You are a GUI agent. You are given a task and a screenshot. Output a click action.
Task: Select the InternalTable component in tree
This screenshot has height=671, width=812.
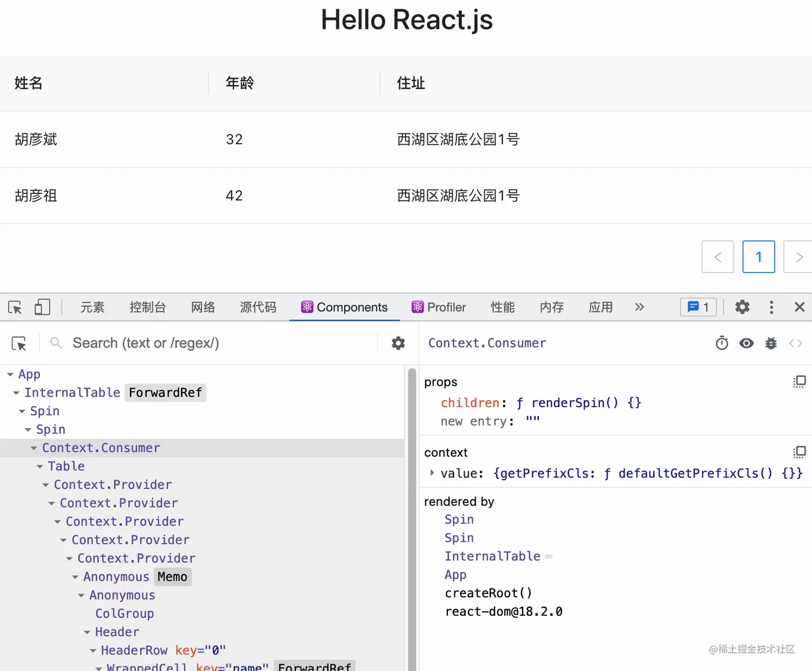click(73, 393)
